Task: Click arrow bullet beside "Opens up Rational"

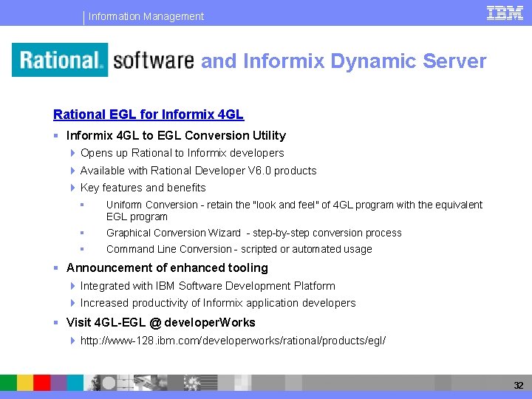Action: click(x=72, y=153)
